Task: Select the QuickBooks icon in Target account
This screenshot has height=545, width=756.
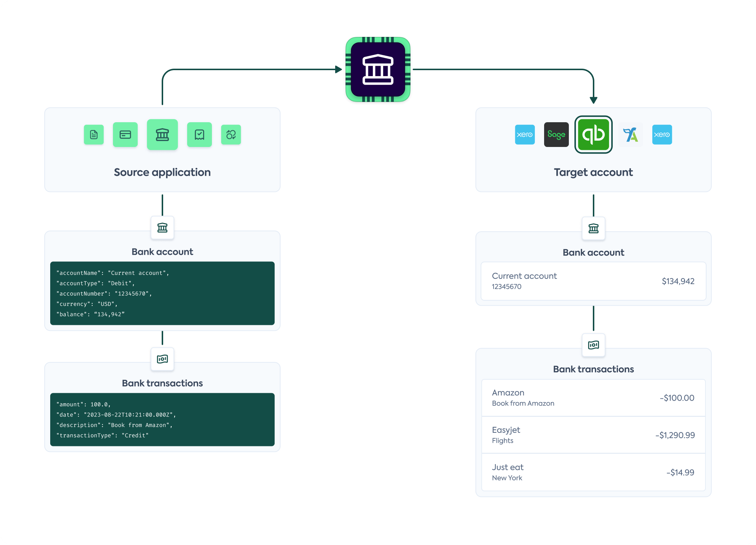Action: click(x=593, y=134)
